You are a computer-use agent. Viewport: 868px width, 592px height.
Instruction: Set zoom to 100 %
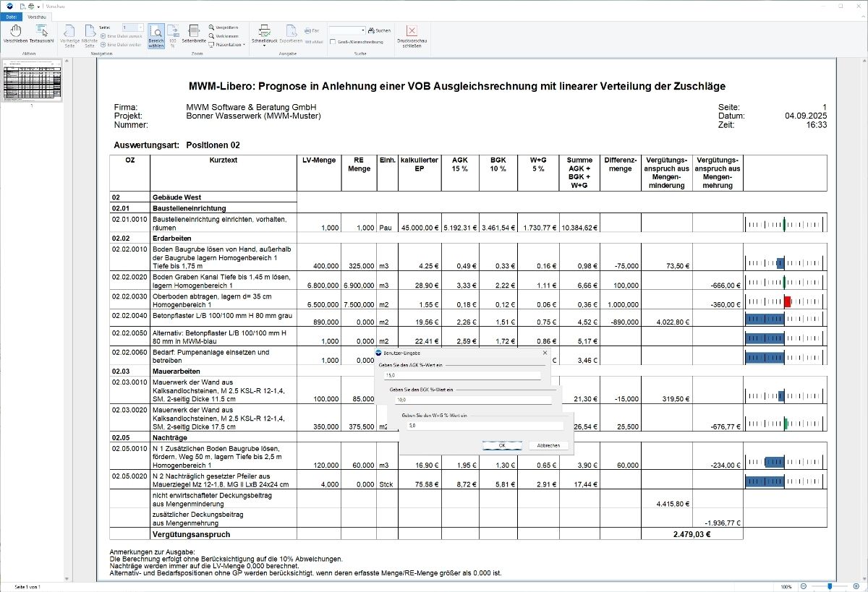point(174,36)
